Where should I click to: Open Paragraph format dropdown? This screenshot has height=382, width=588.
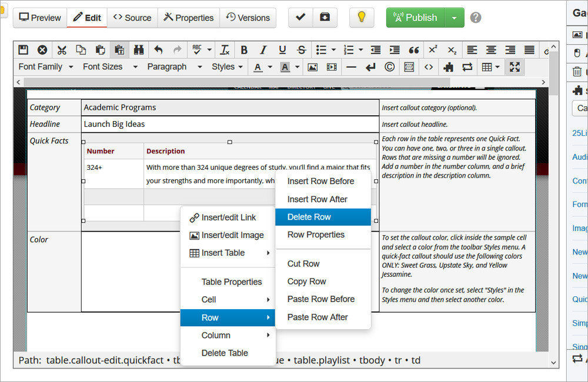point(175,67)
